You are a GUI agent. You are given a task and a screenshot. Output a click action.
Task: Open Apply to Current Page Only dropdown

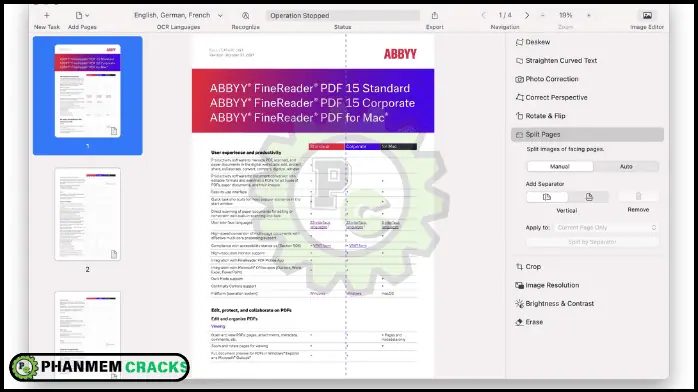[x=606, y=227]
